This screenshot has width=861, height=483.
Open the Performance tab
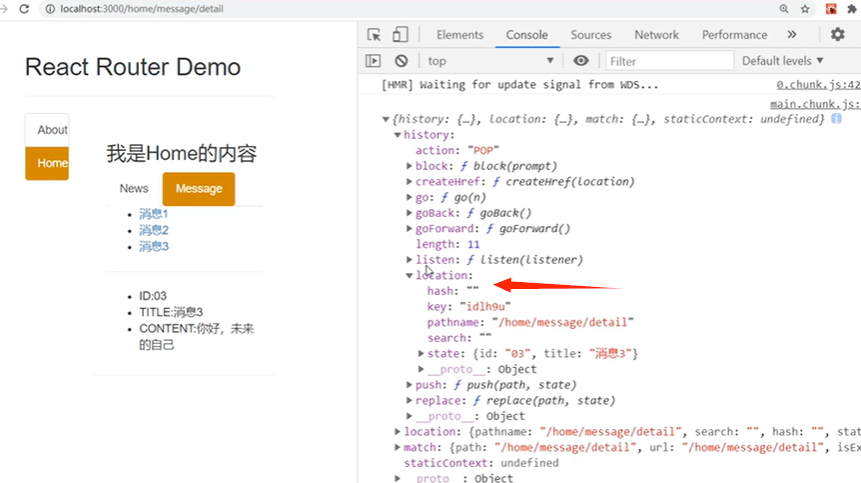pyautogui.click(x=734, y=35)
